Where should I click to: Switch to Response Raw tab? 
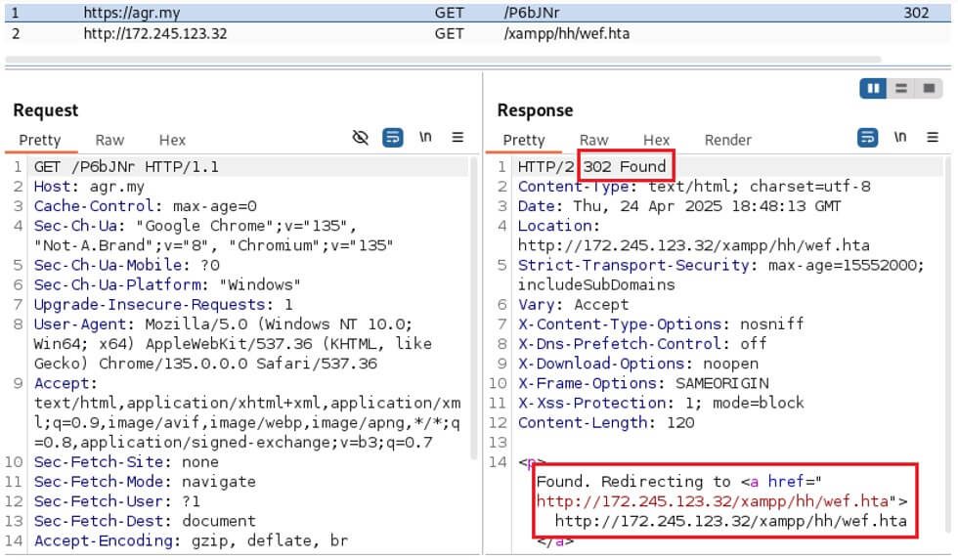coord(594,140)
